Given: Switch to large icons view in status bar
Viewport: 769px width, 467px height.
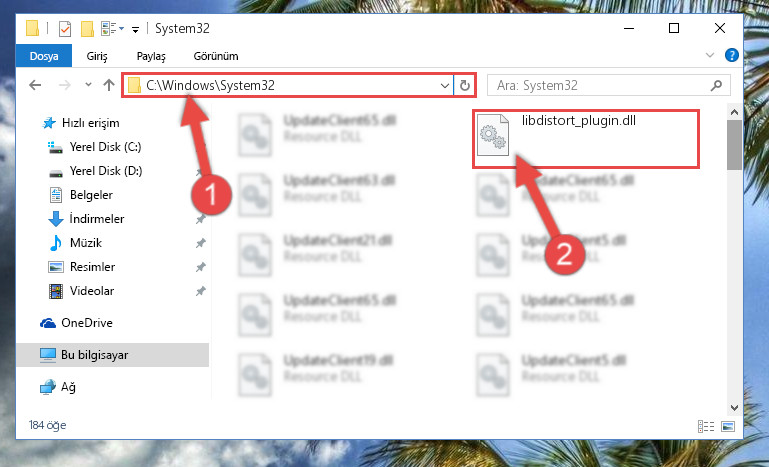Looking at the screenshot, I should (728, 426).
